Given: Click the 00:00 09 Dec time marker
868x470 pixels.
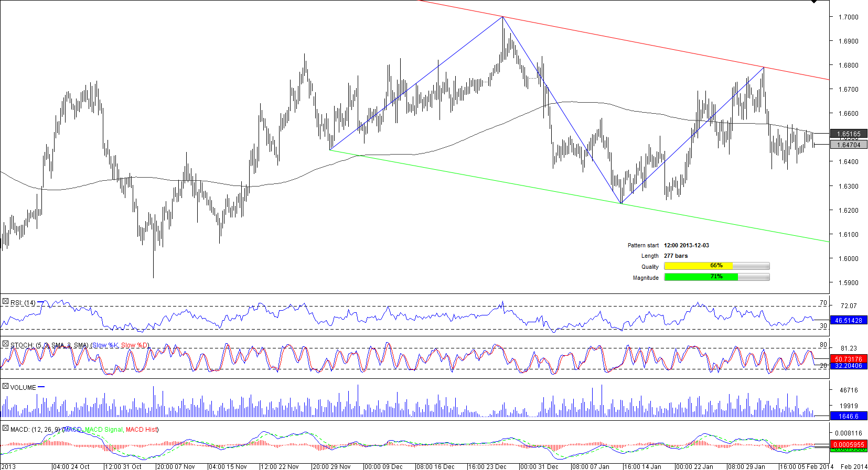Looking at the screenshot, I should tap(383, 466).
